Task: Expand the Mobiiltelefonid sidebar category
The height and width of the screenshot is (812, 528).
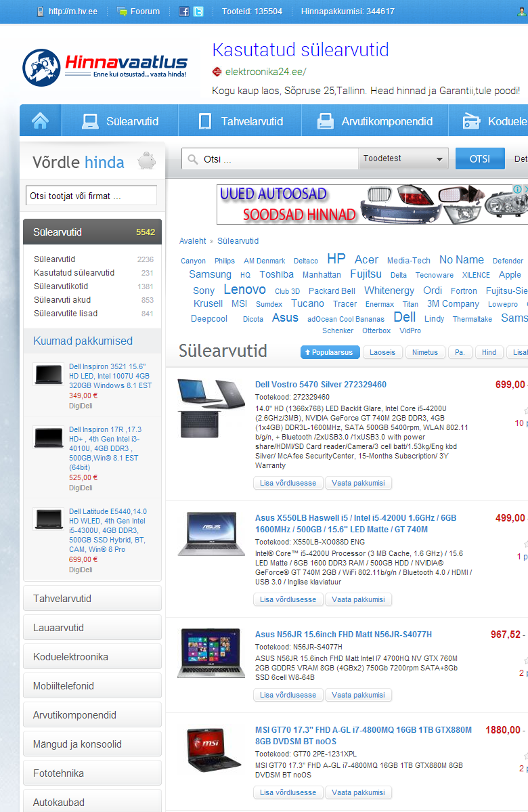Action: [x=93, y=685]
